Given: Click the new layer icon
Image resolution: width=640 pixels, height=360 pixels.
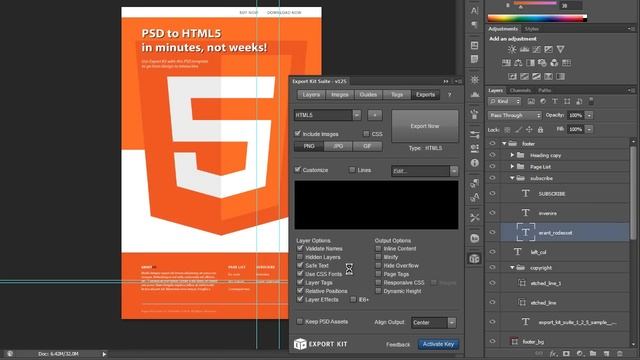Looking at the screenshot, I should [x=606, y=354].
